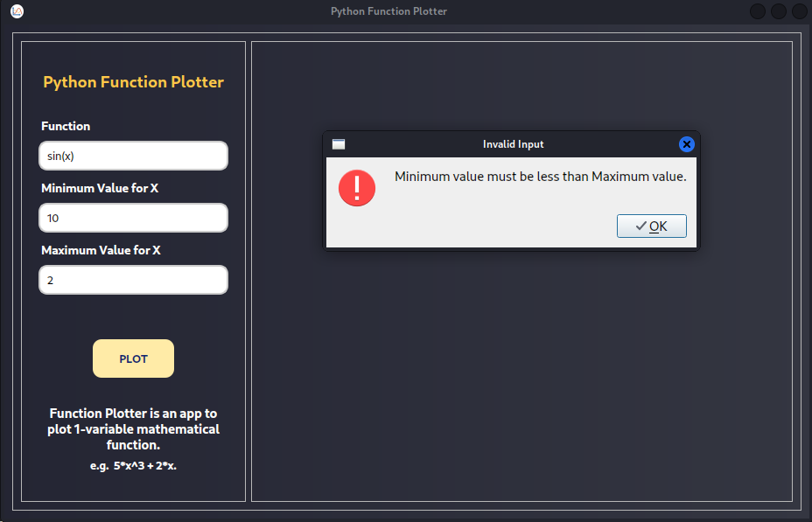
Task: Click the red error exclamation icon
Action: [357, 188]
